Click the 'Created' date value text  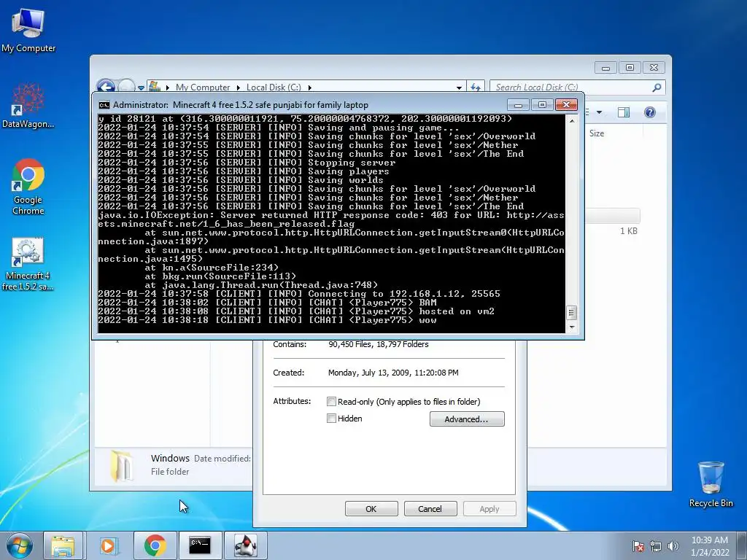click(x=393, y=373)
